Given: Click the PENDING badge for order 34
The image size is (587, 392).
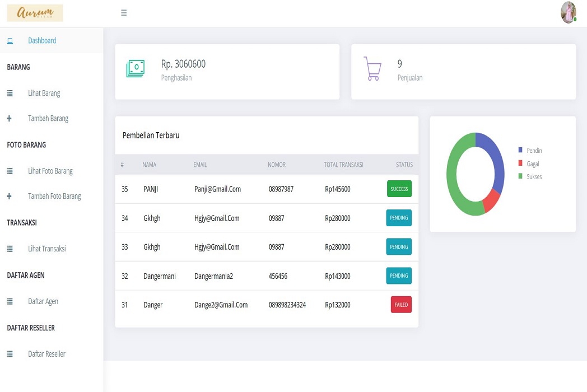Looking at the screenshot, I should click(399, 218).
